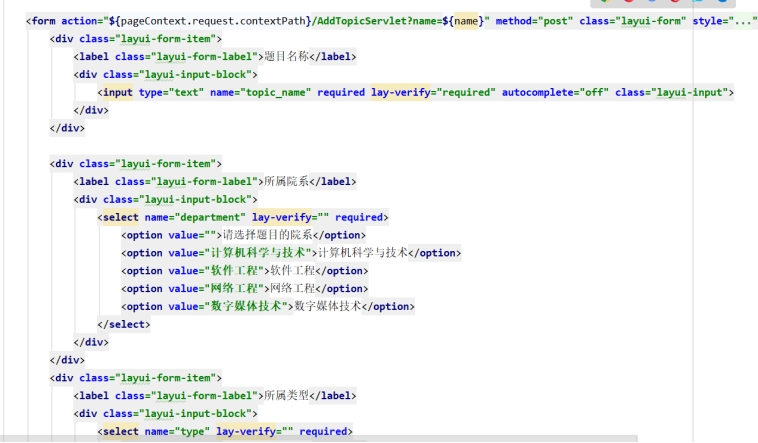Image resolution: width=758 pixels, height=443 pixels.
Task: Click lay-verify="required" on the input line
Action: click(433, 92)
